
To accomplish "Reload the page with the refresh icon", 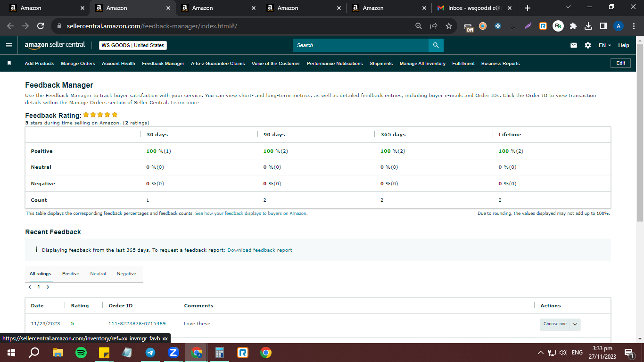I will tap(41, 26).
